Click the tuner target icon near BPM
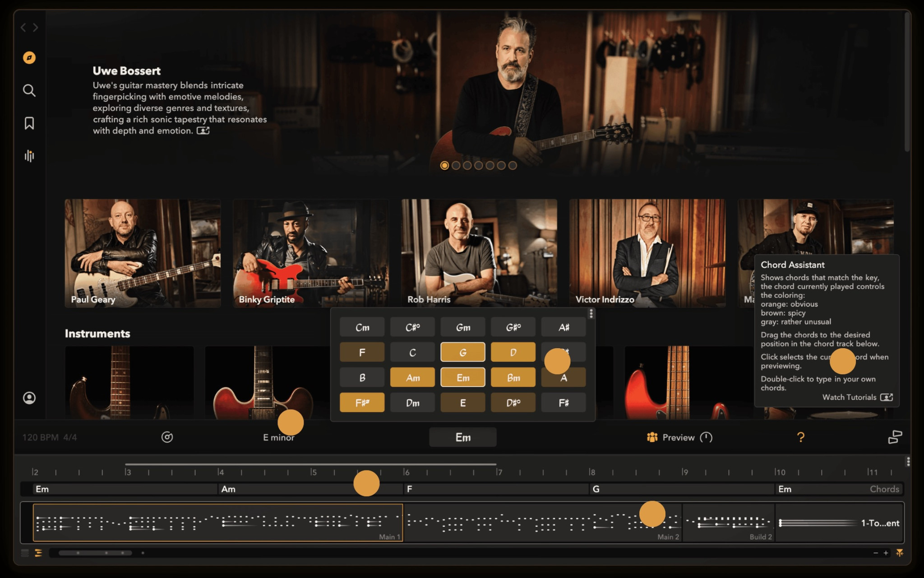The image size is (924, 578). tap(167, 437)
